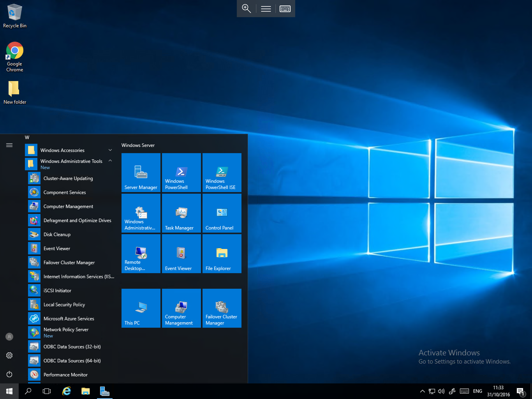Screen dimensions: 532x399
Task: Open ODBC Data Sources (32-bit)
Action: (x=71, y=347)
